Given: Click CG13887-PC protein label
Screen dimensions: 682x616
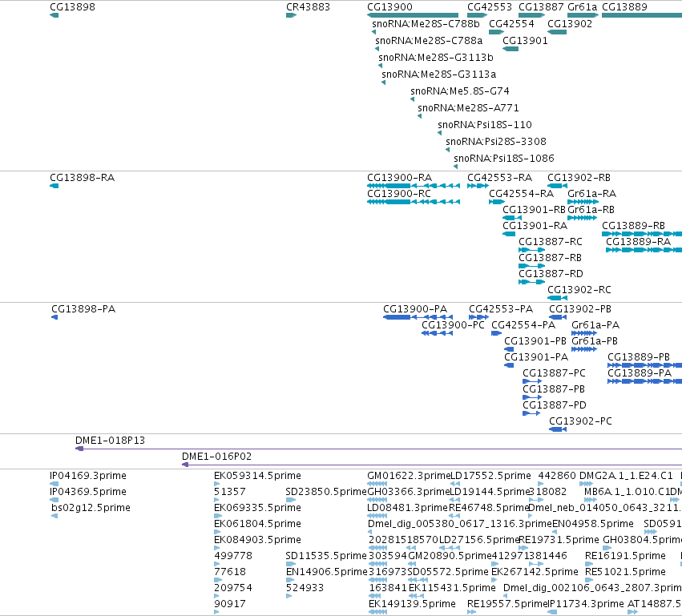Looking at the screenshot, I should point(554,373).
